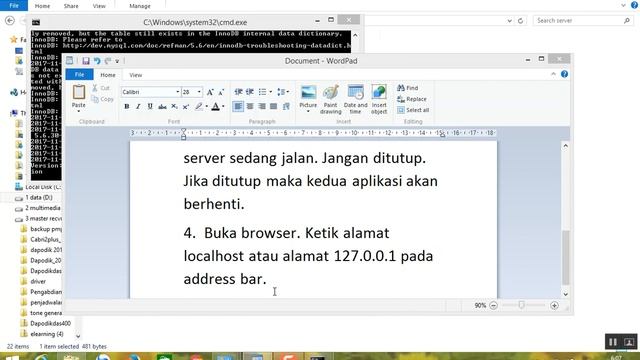The image size is (640, 360).
Task: Click the bullet list icon
Action: tap(262, 92)
